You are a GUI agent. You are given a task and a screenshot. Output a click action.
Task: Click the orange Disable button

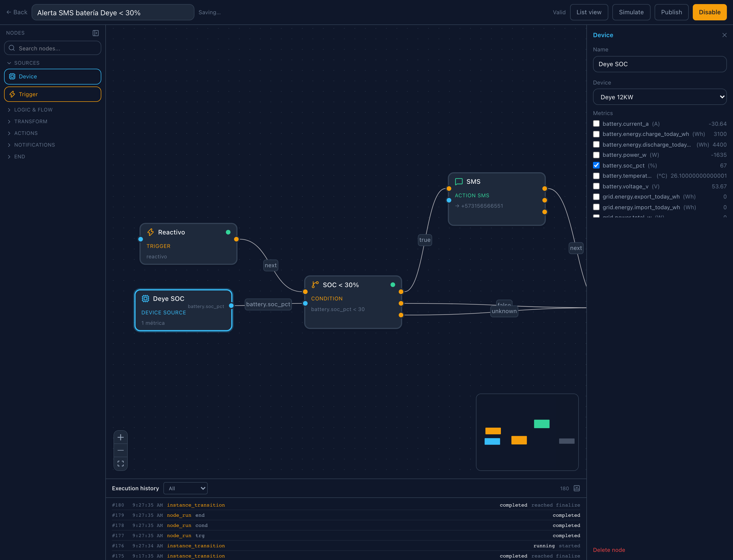(x=710, y=12)
